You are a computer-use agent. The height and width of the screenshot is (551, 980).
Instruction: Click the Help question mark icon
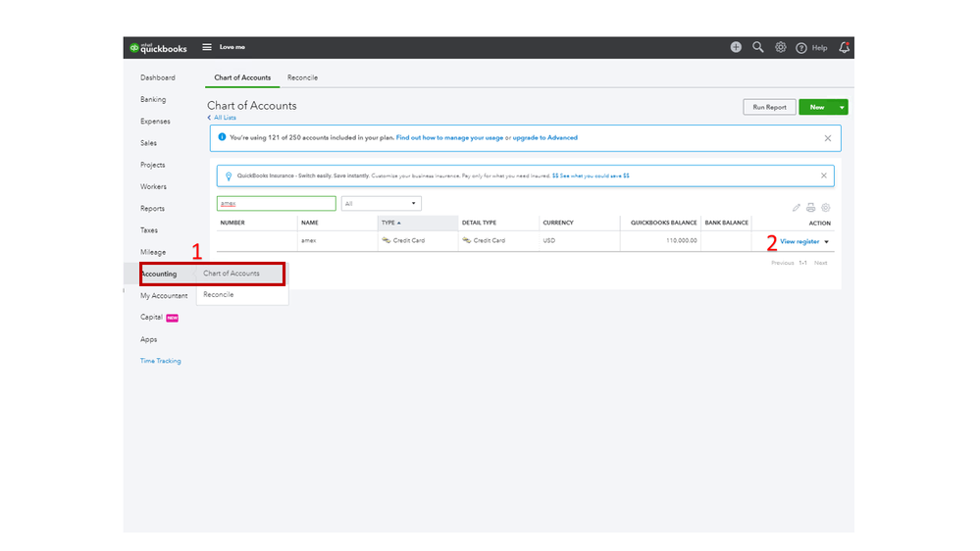(801, 48)
